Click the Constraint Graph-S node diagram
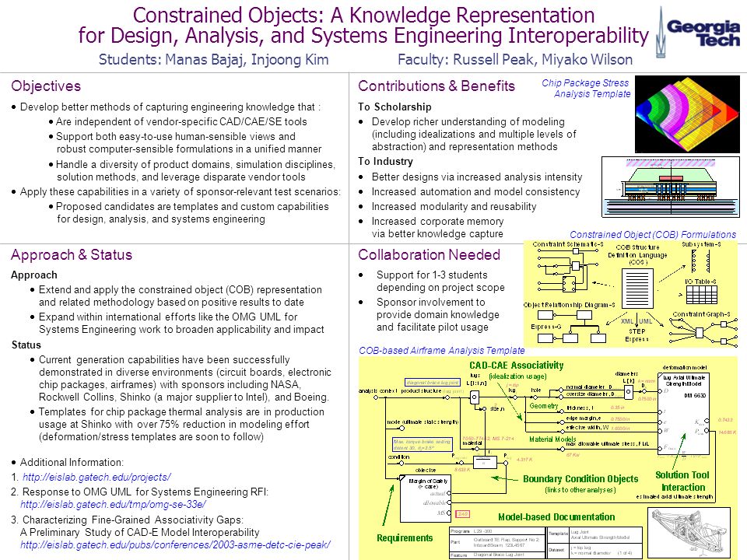 click(703, 332)
